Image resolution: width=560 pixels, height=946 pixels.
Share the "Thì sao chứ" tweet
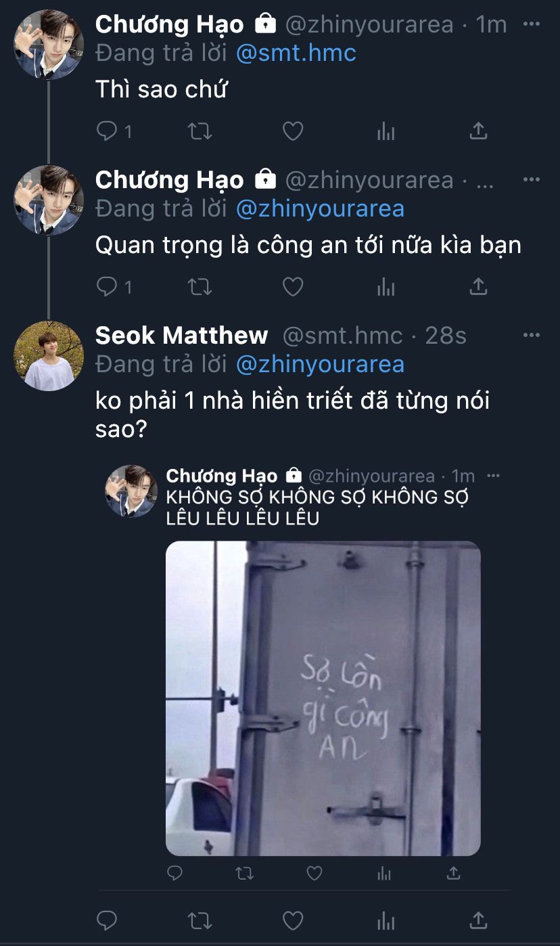pyautogui.click(x=478, y=131)
